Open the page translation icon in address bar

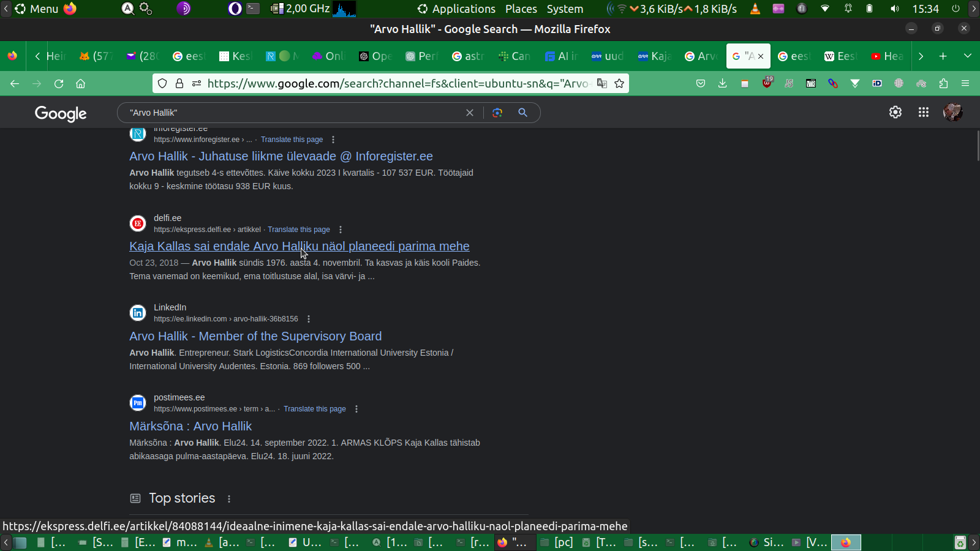[x=602, y=83]
